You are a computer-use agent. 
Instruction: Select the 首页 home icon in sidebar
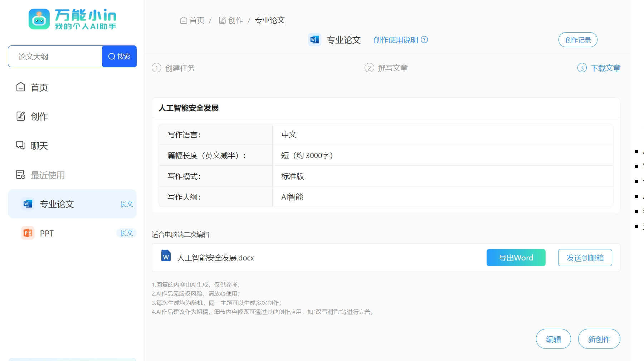click(21, 87)
